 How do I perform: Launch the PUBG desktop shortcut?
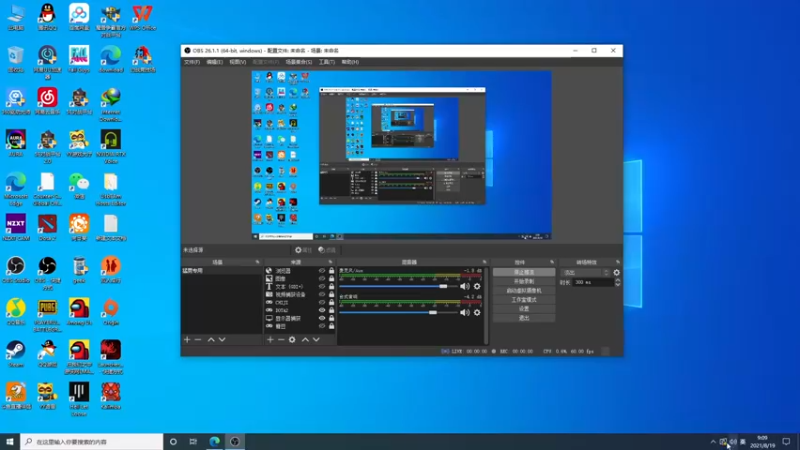click(x=47, y=315)
